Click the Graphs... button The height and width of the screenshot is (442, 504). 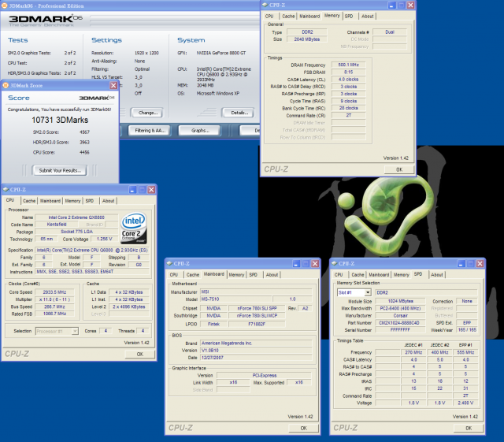[x=199, y=130]
